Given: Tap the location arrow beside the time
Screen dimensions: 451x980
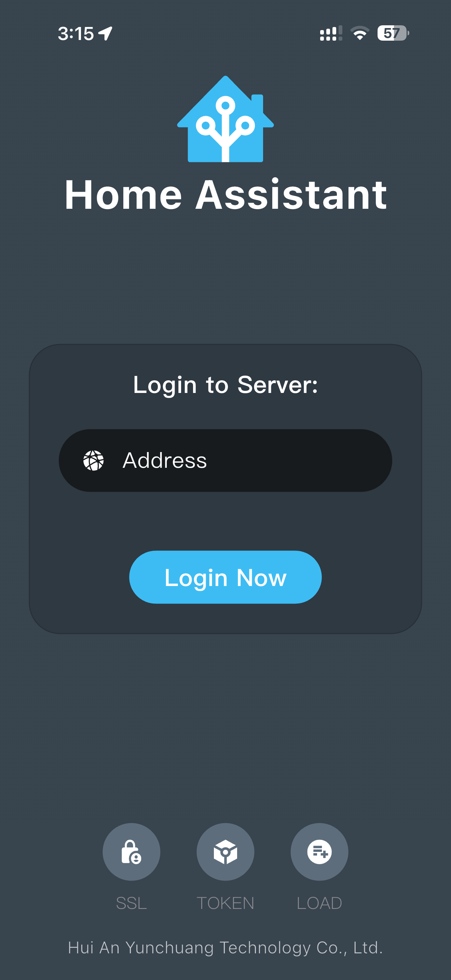Looking at the screenshot, I should (105, 33).
